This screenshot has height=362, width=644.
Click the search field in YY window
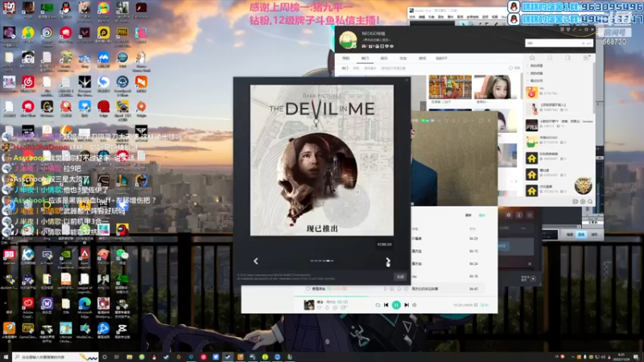(x=559, y=43)
